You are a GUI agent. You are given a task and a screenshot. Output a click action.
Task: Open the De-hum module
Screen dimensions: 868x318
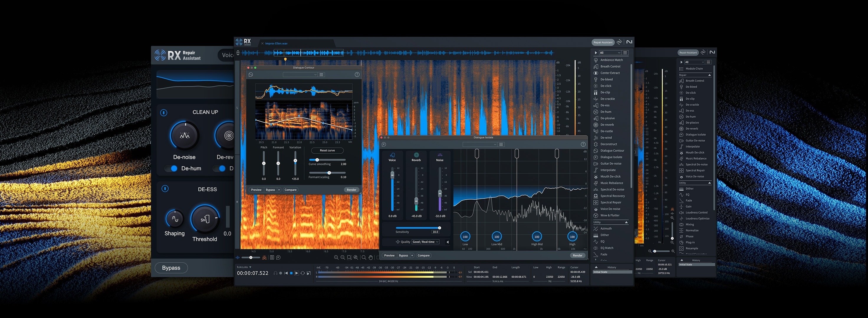tap(606, 112)
